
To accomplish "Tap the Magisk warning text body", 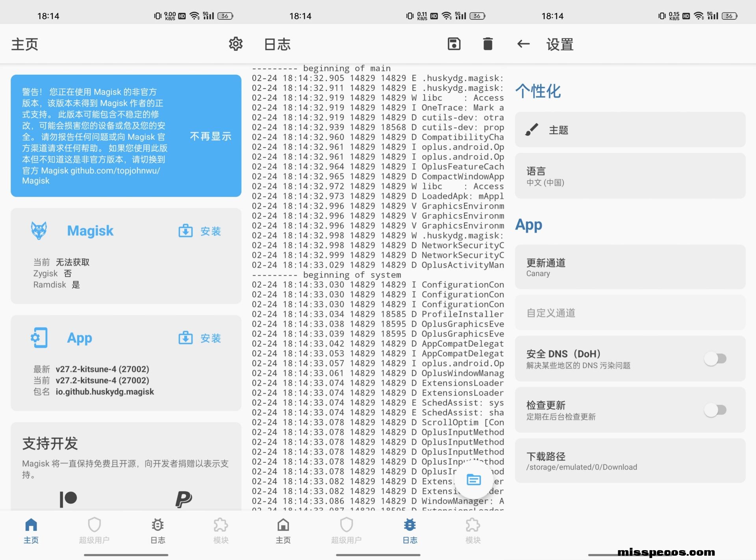I will click(x=95, y=136).
